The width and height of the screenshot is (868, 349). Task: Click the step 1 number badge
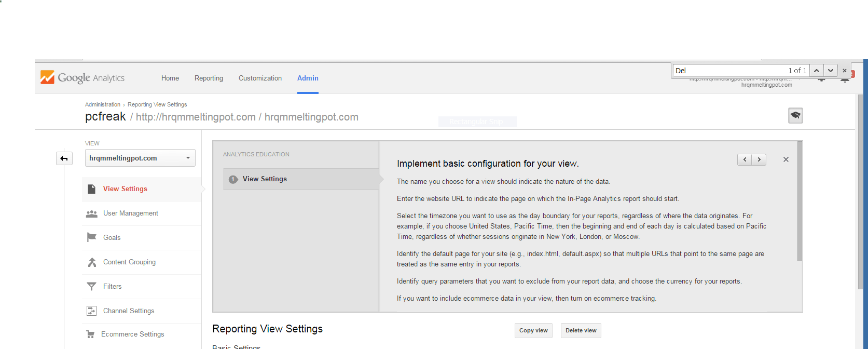[233, 179]
